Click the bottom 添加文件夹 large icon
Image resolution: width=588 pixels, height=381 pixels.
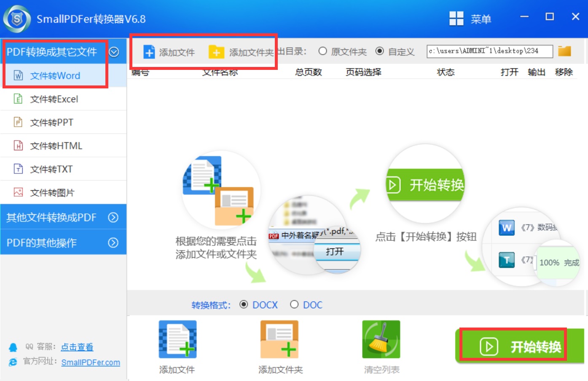coord(279,339)
